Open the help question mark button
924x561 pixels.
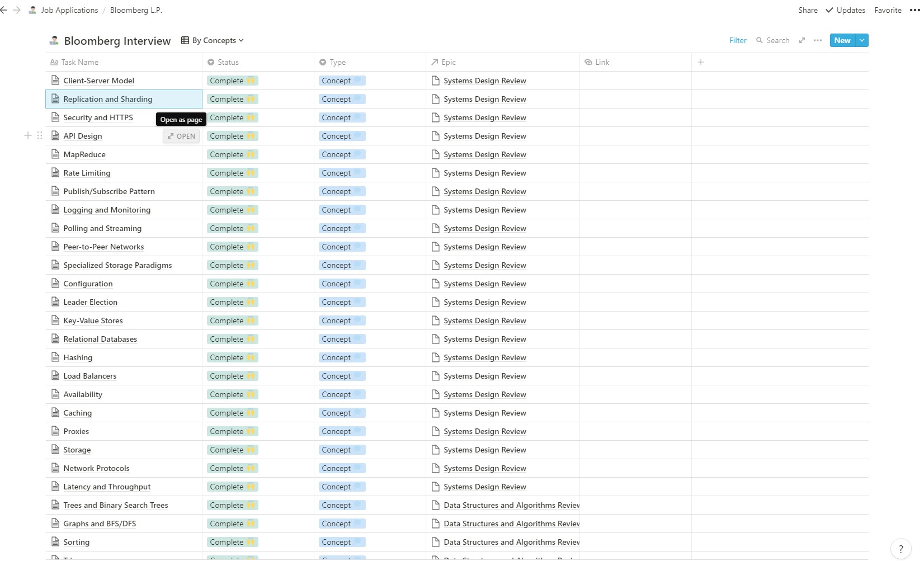901,549
